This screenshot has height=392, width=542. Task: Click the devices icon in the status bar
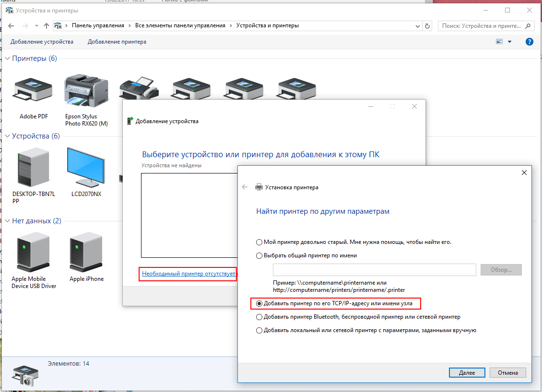25,376
